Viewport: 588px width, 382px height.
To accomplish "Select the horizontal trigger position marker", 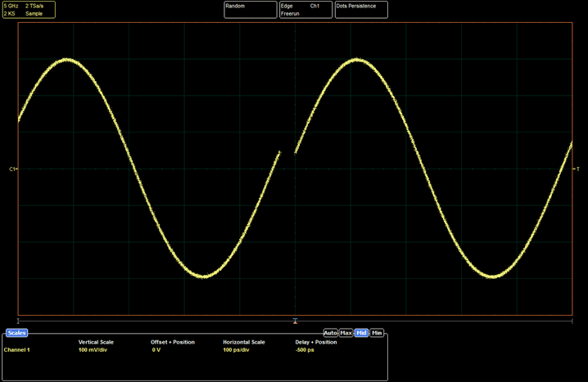I will 295,319.
